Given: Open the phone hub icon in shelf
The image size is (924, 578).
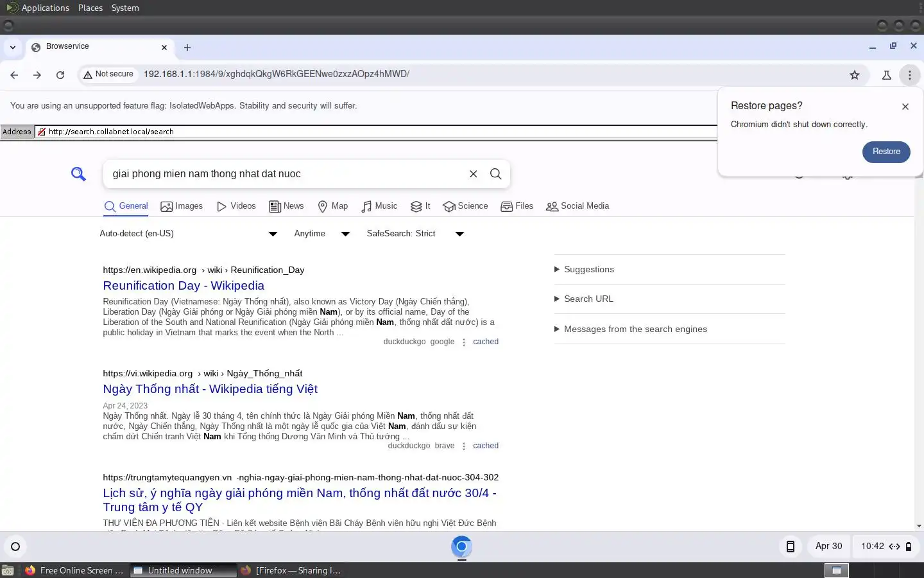Looking at the screenshot, I should coord(791,547).
